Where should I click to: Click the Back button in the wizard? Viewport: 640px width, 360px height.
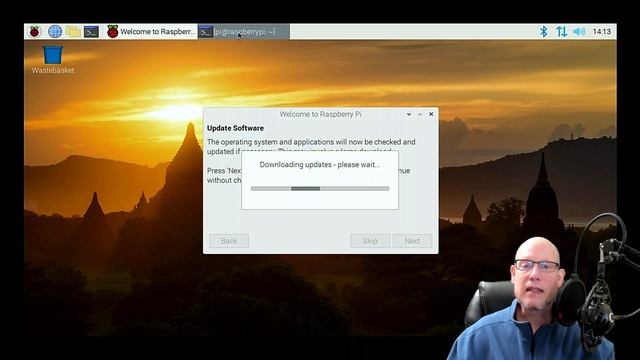pyautogui.click(x=229, y=241)
